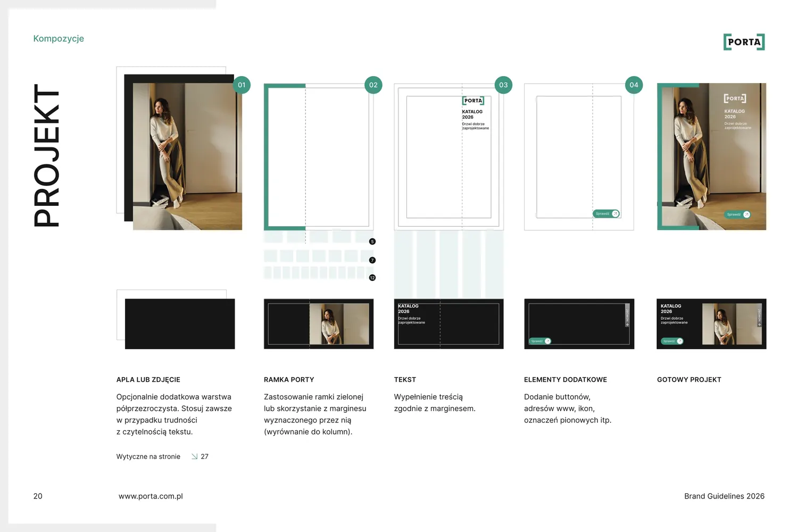Image resolution: width=798 pixels, height=532 pixels.
Task: Select the green step badge 01
Action: pyautogui.click(x=242, y=85)
